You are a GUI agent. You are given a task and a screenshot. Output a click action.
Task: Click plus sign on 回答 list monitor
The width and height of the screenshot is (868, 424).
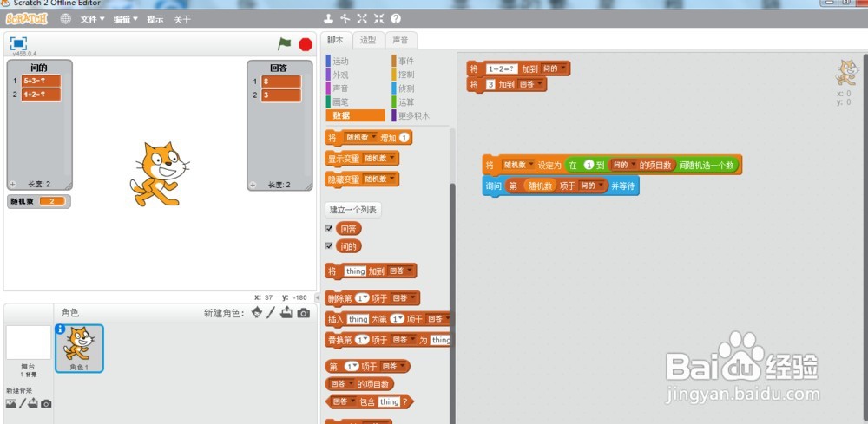(253, 186)
